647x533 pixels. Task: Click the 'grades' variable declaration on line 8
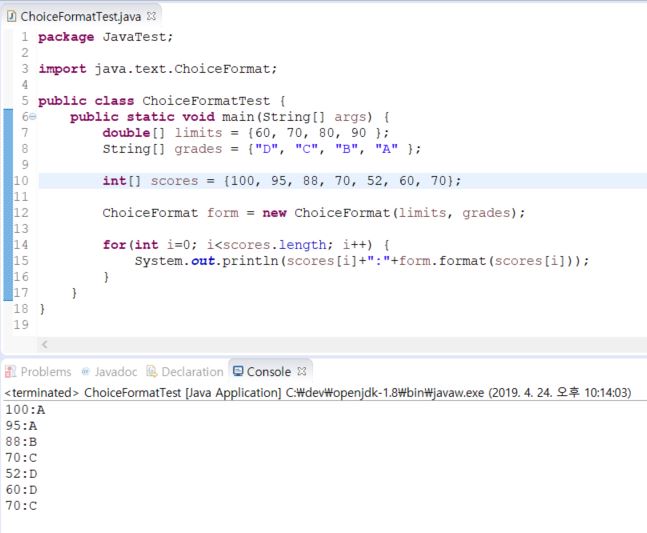pos(198,149)
